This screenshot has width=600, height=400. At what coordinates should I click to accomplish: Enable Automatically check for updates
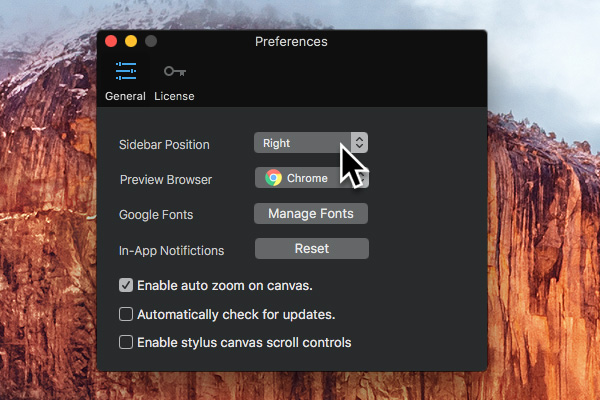click(x=126, y=314)
